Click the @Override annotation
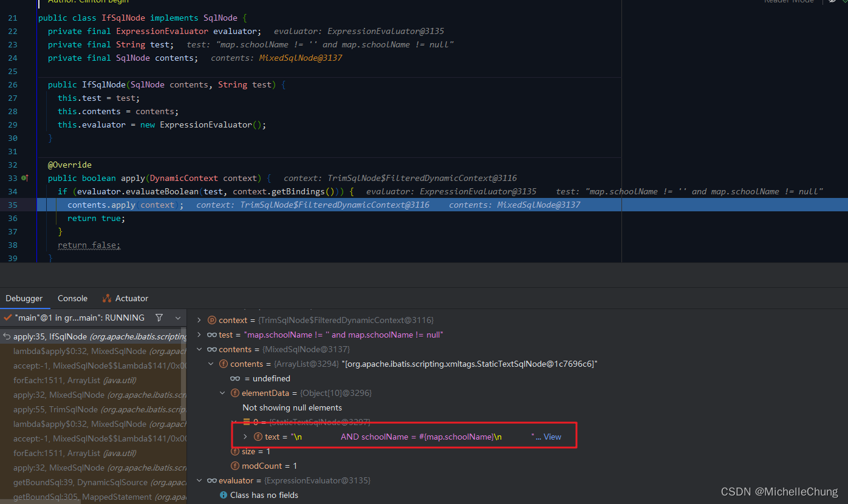Image resolution: width=848 pixels, height=504 pixels. tap(70, 165)
